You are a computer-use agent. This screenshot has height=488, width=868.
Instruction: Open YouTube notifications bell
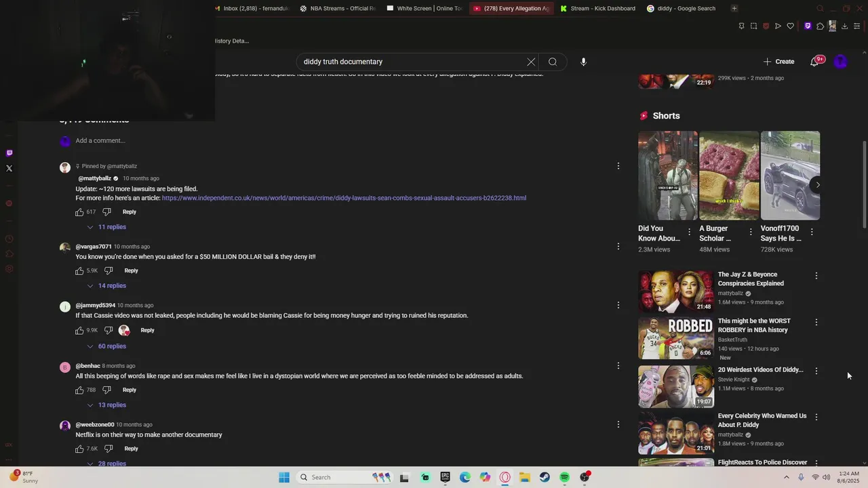click(814, 62)
